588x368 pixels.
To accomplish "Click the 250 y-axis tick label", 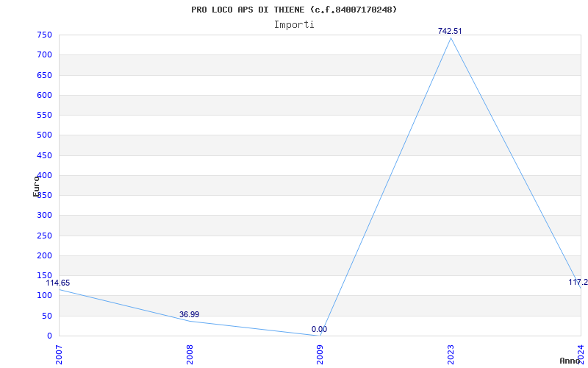I will [x=44, y=236].
